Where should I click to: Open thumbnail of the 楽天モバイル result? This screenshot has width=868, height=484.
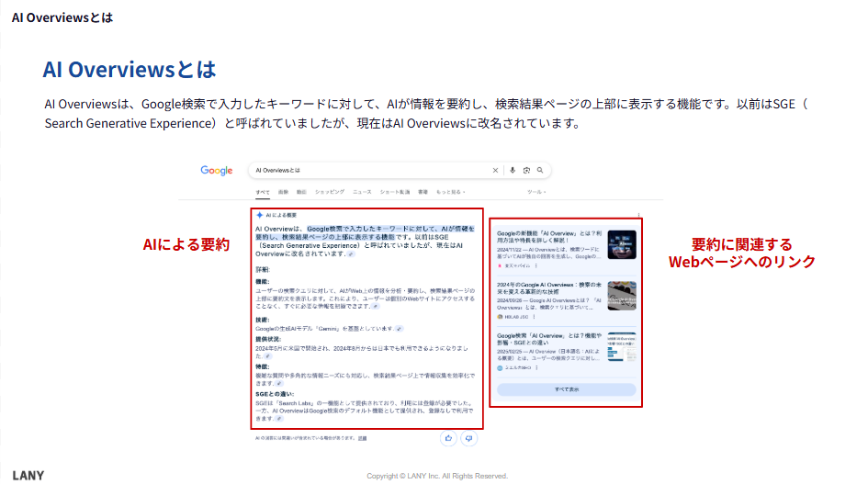point(622,245)
